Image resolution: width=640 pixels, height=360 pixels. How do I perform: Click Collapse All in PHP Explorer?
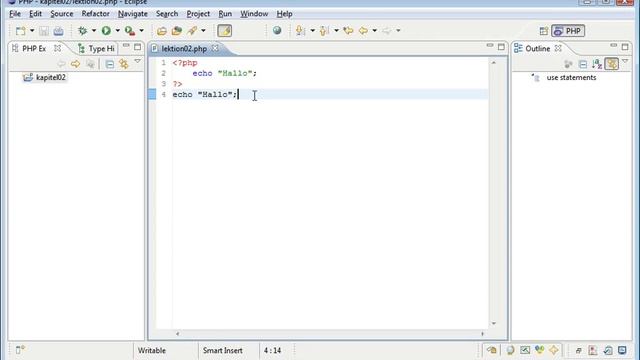[109, 64]
